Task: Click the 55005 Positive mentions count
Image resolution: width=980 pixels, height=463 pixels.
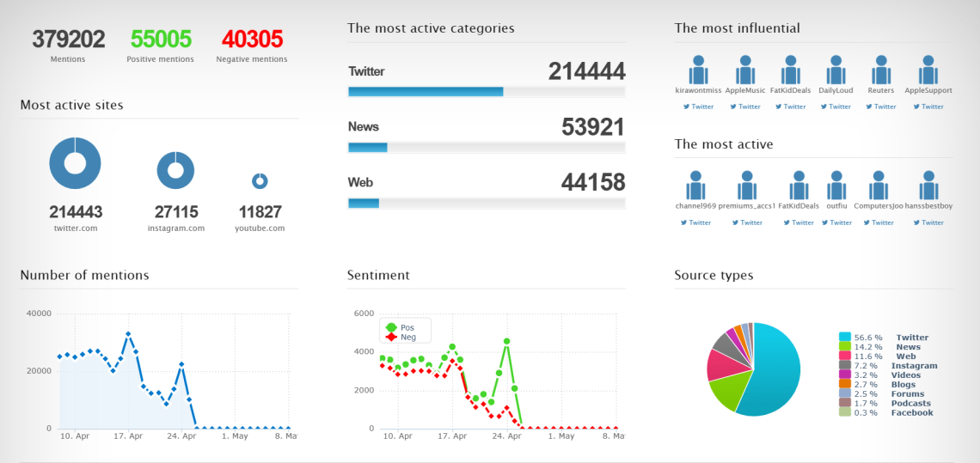Action: coord(161,40)
